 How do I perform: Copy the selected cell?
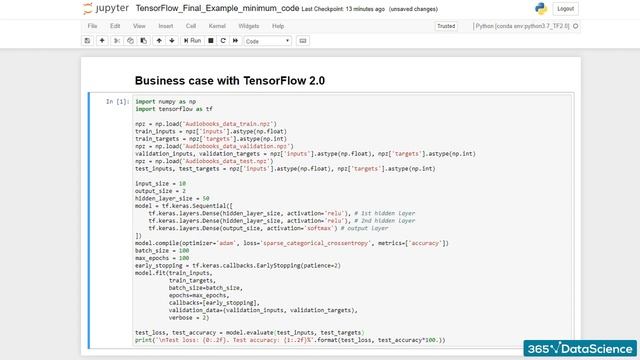pos(130,41)
